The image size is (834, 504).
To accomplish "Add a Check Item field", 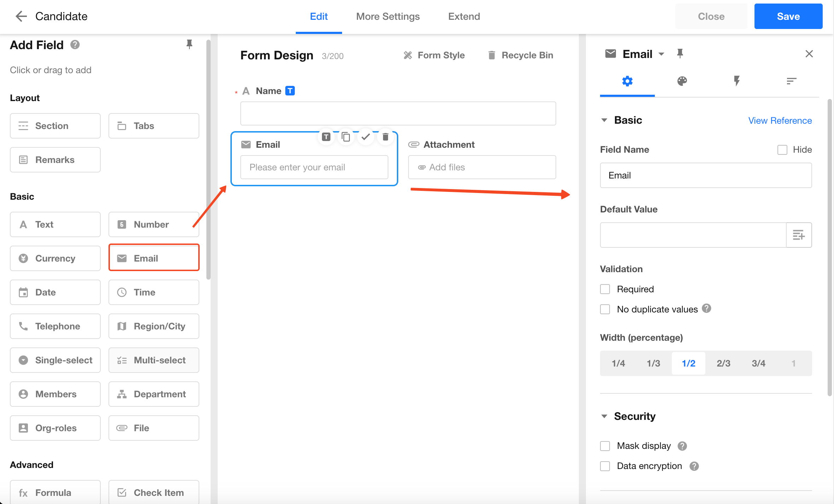I will click(x=154, y=492).
